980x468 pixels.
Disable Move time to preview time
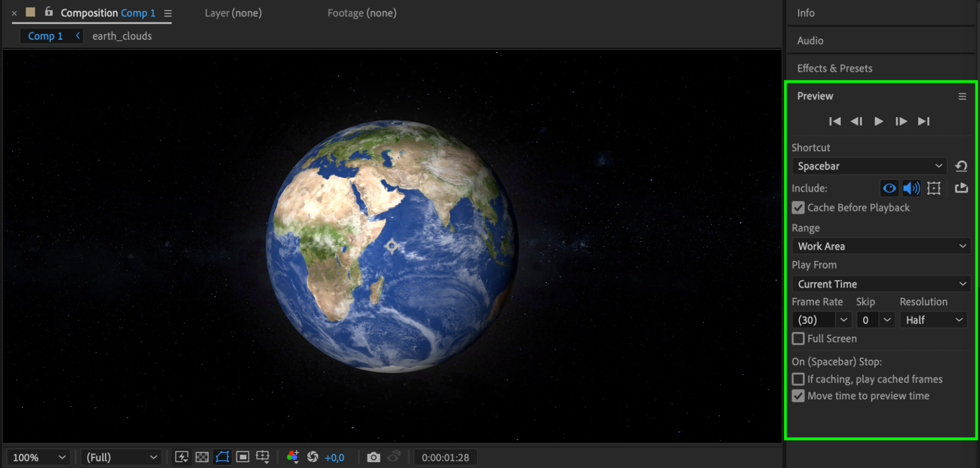(x=798, y=396)
